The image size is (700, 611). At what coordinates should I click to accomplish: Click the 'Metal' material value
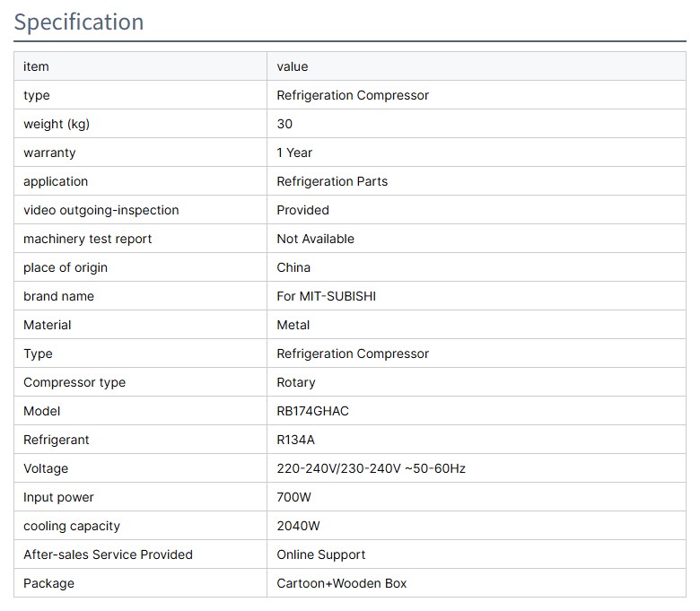293,325
